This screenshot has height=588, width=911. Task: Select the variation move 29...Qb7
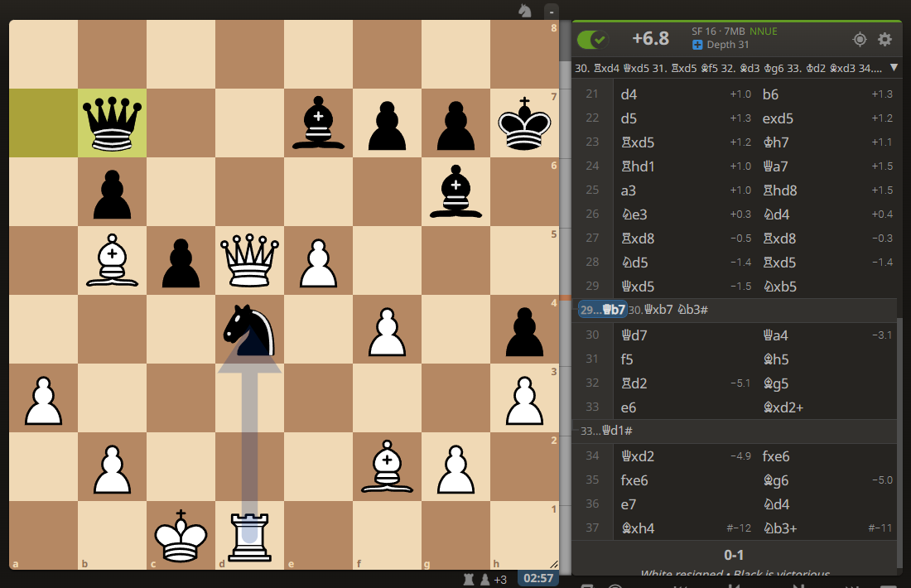pos(602,310)
